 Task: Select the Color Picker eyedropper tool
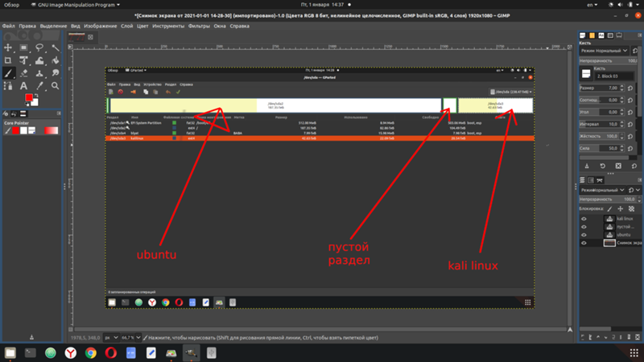(39, 86)
